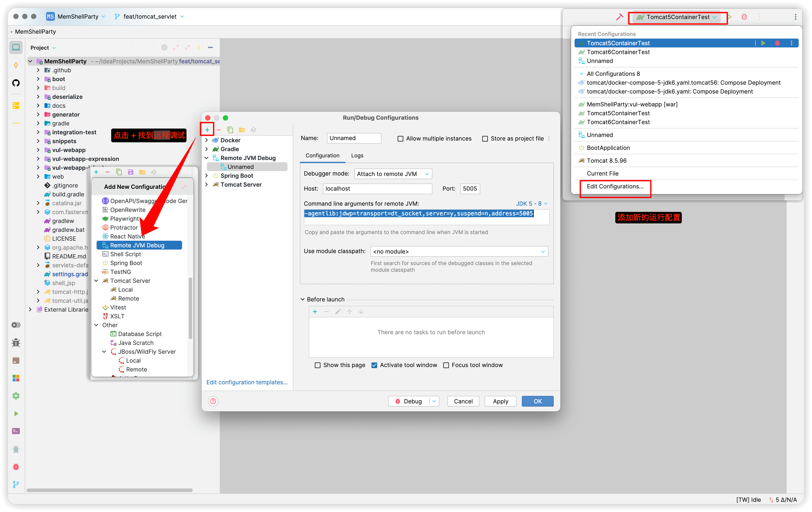The image size is (812, 512).
Task: Remove configuration with minus in dialog toolbar
Action: click(x=219, y=130)
